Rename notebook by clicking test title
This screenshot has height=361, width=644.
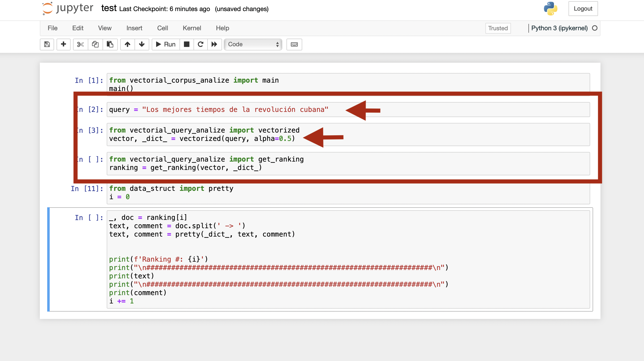point(109,8)
